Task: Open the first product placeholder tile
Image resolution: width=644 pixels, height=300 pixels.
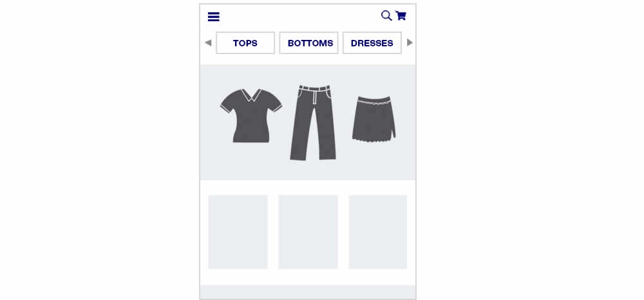Action: (238, 232)
